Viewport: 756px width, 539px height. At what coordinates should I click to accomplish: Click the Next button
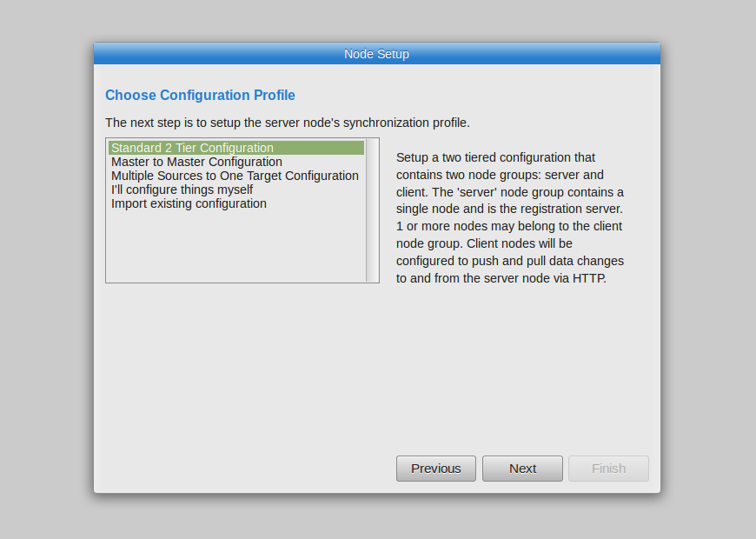(x=522, y=469)
